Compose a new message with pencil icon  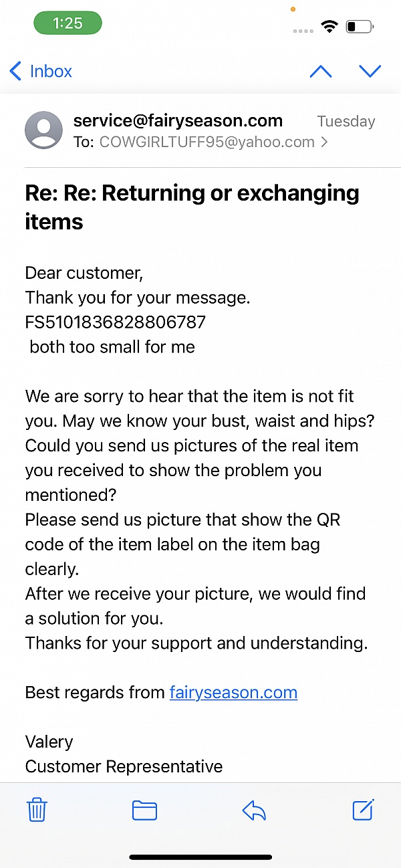pyautogui.click(x=363, y=810)
